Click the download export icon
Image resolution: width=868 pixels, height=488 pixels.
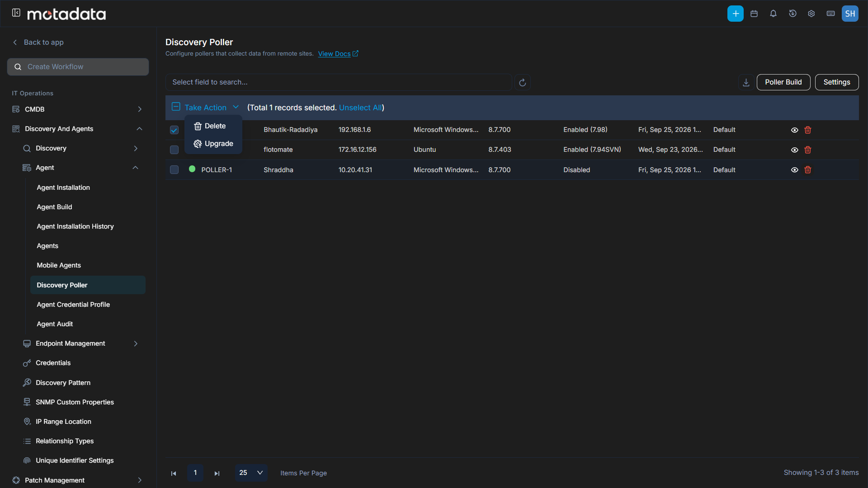click(x=746, y=82)
